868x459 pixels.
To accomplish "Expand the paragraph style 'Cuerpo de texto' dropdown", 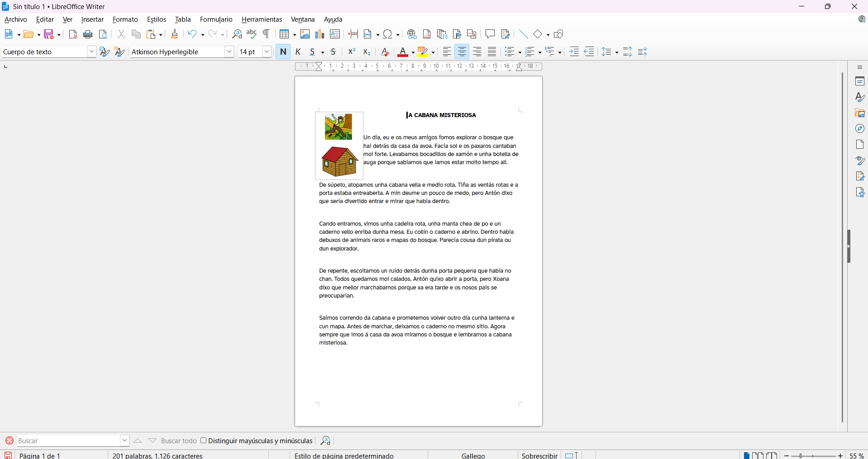I will coord(91,52).
